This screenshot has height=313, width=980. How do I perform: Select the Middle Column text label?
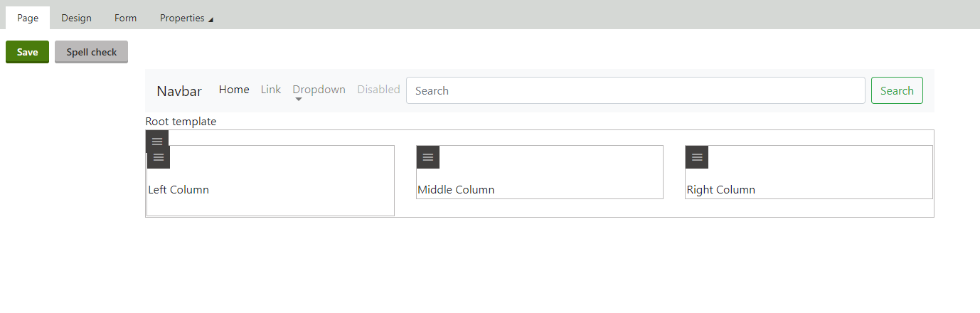pos(456,190)
